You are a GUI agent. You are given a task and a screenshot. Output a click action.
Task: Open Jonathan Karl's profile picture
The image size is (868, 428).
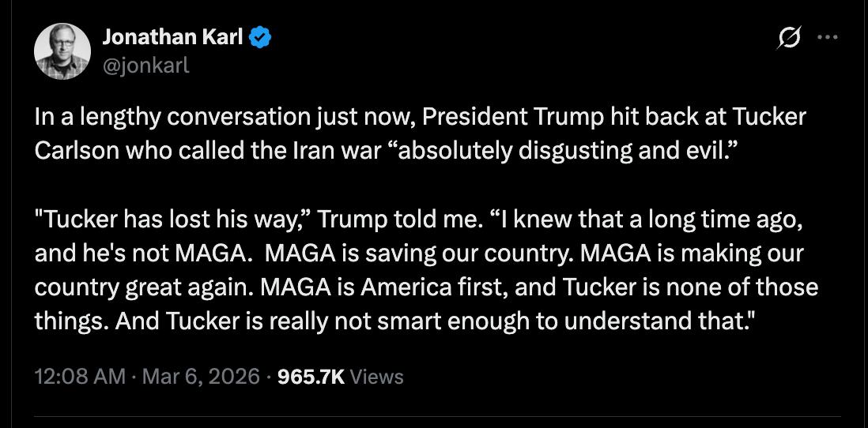[62, 51]
